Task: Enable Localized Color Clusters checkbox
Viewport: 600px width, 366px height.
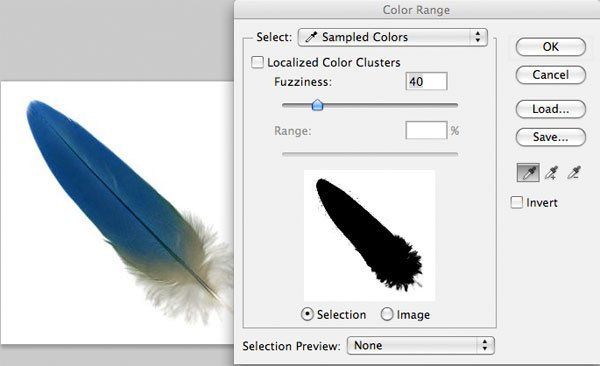Action: pos(257,62)
